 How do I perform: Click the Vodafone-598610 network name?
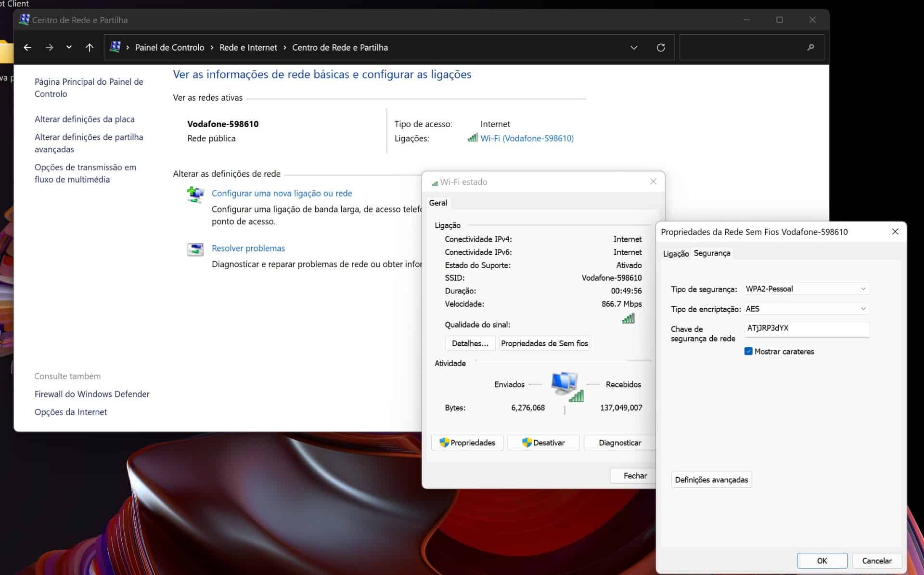pos(223,124)
